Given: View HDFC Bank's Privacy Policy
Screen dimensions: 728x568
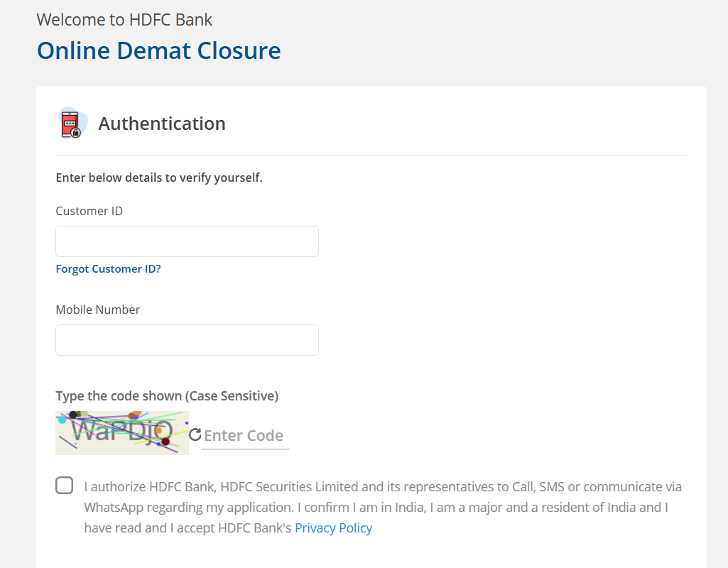Looking at the screenshot, I should (333, 528).
